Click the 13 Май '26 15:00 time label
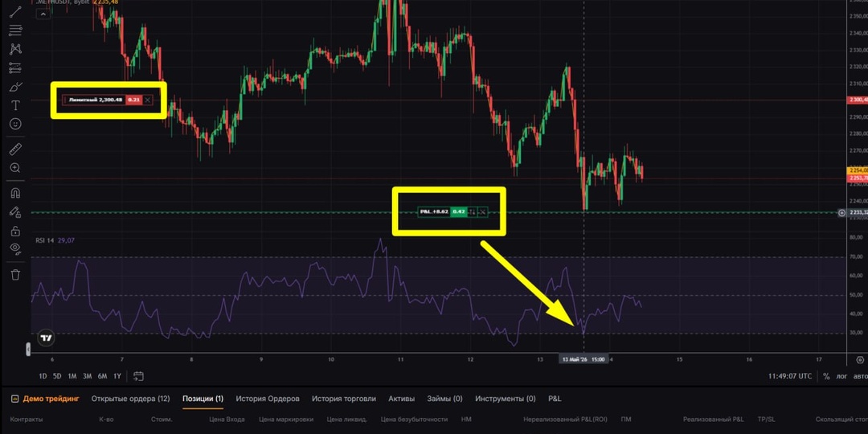Image resolution: width=868 pixels, height=434 pixels. (x=583, y=359)
